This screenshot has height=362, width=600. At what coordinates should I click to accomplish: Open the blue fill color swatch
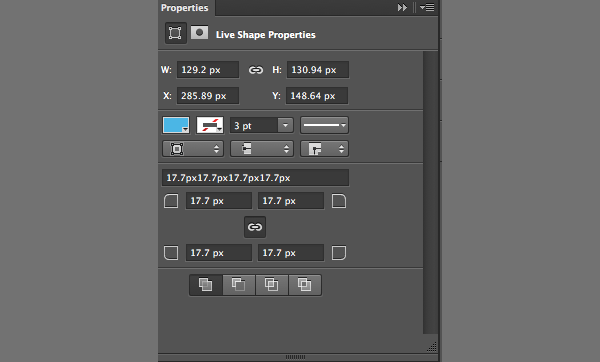176,125
